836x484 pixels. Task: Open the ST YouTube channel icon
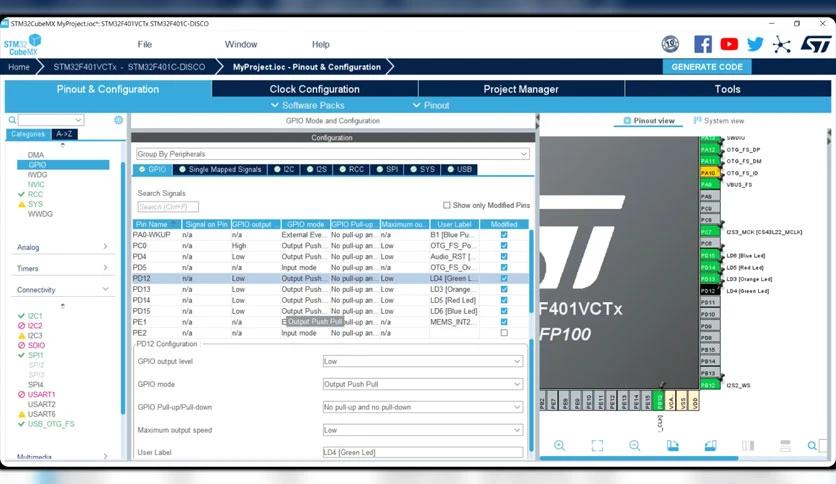click(729, 44)
